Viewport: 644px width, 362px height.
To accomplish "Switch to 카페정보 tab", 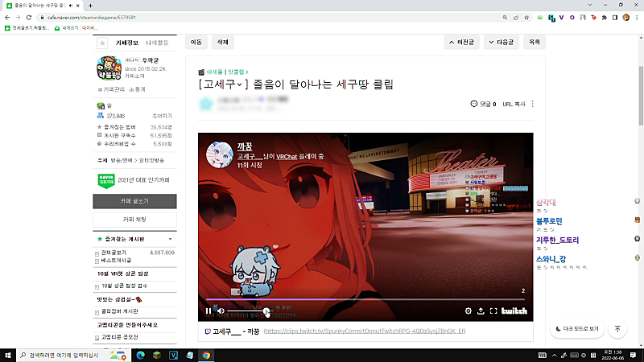I will click(127, 43).
